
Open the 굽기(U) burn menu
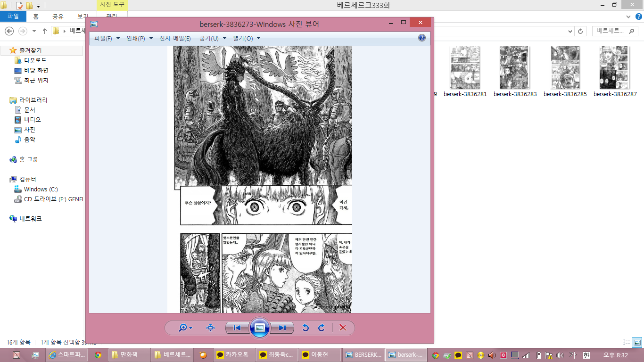coord(213,39)
